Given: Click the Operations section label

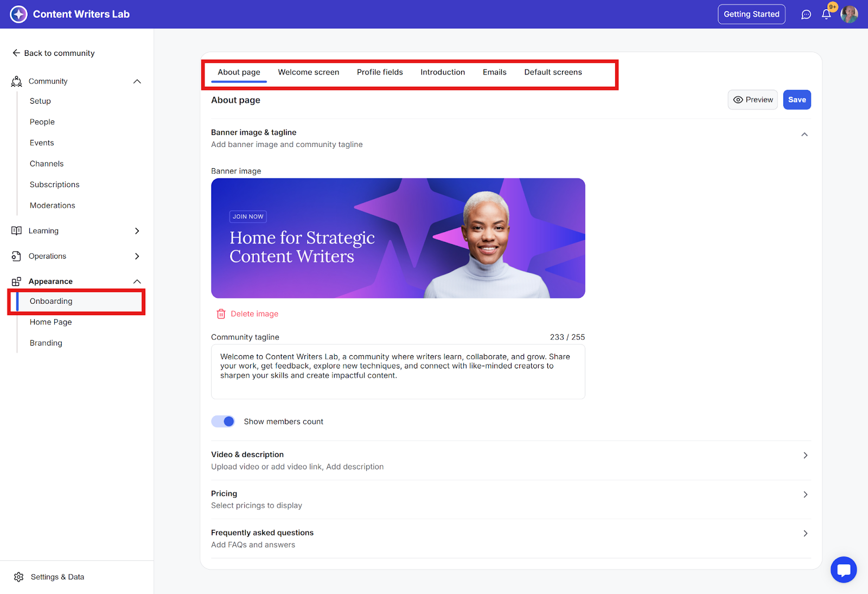Looking at the screenshot, I should 47,256.
